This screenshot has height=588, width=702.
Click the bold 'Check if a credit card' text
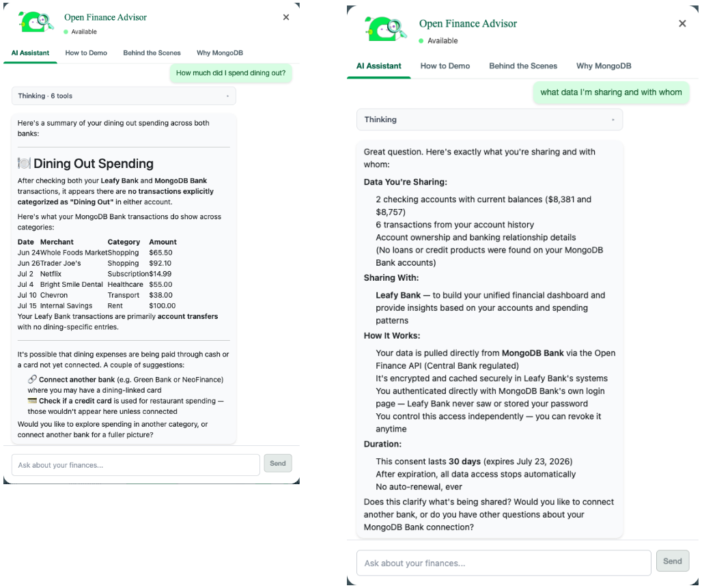pos(75,401)
